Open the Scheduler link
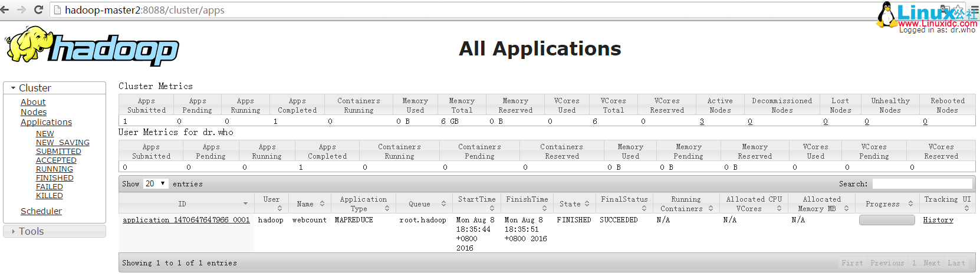Viewport: 980px width, 276px height. pos(41,211)
